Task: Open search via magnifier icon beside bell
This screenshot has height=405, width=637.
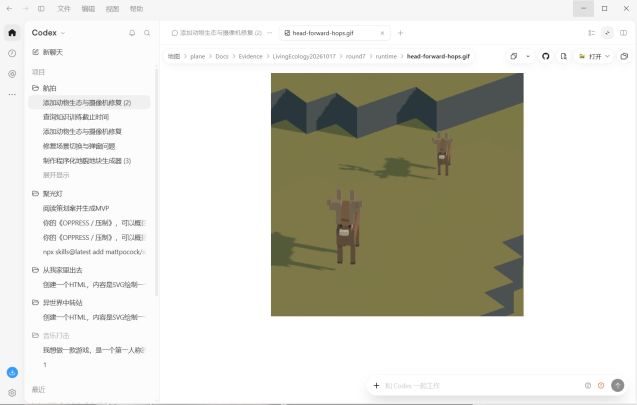Action: pos(147,33)
